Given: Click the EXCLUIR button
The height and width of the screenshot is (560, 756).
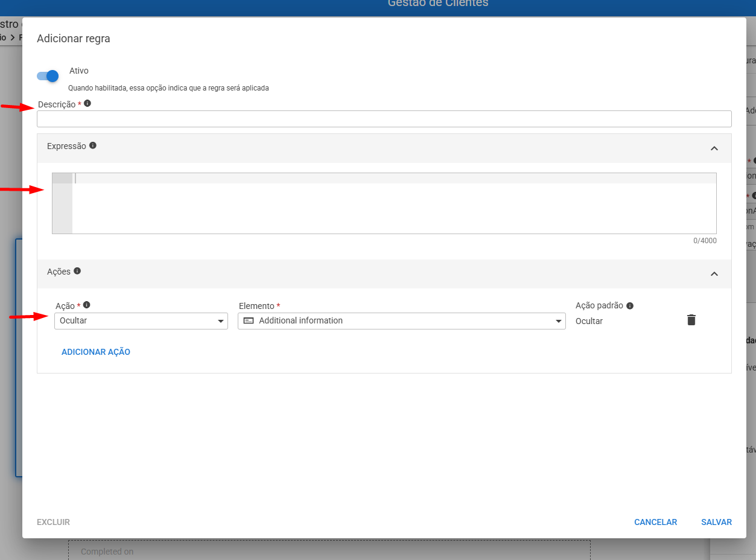Looking at the screenshot, I should [54, 522].
